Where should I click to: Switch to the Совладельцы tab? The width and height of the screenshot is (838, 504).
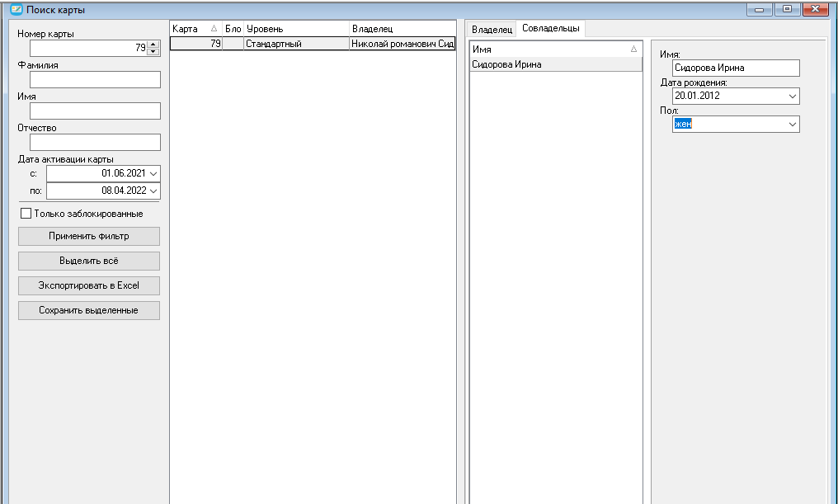click(550, 28)
